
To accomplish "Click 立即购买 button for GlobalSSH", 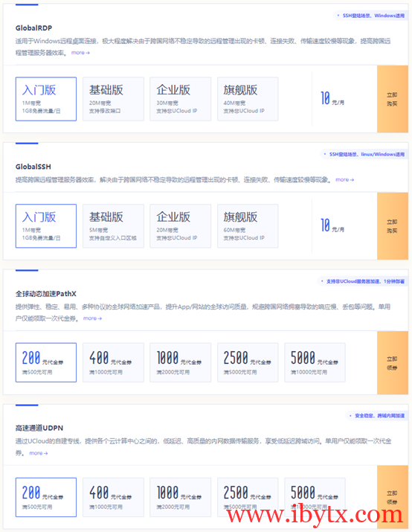I will pos(393,226).
